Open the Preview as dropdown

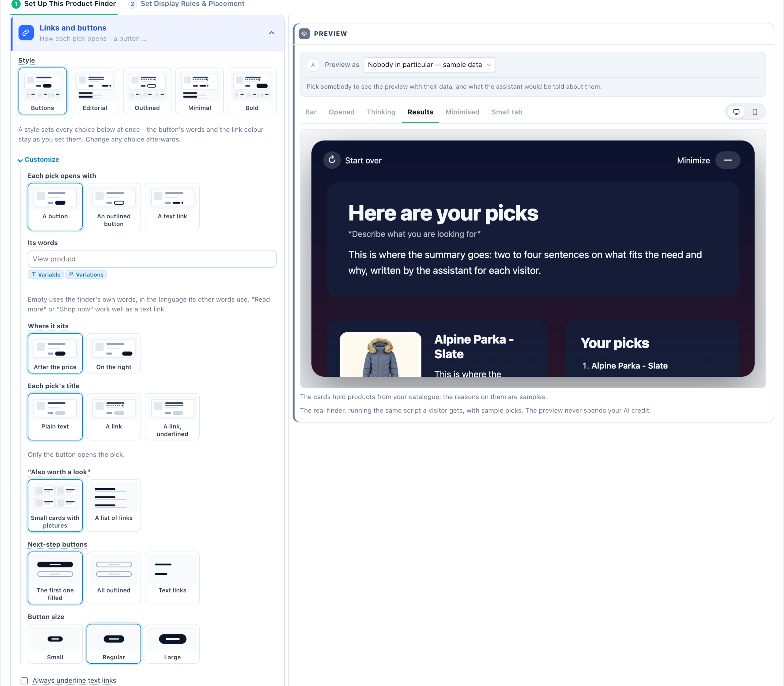tap(429, 65)
